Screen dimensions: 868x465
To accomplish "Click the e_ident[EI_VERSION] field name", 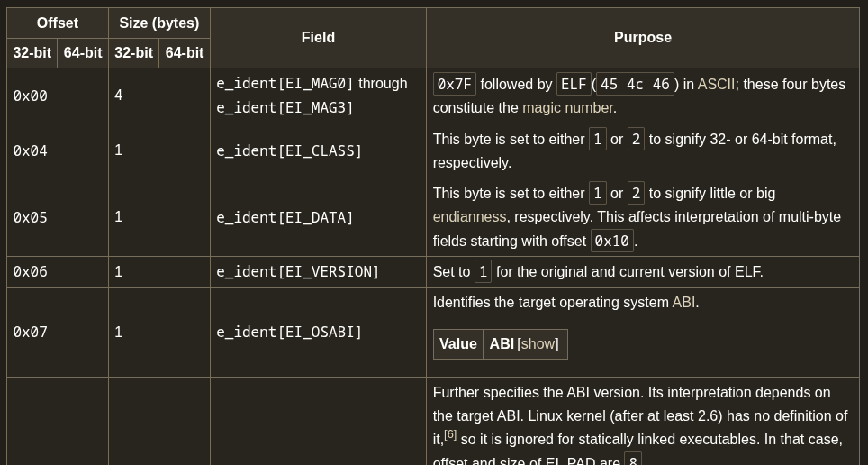I will [298, 272].
